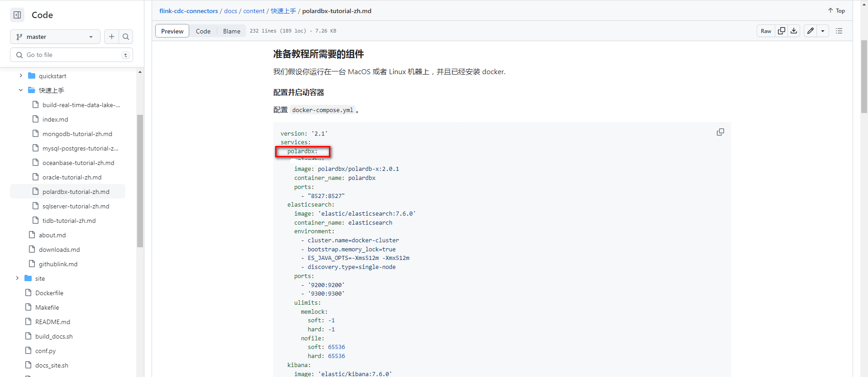Open the file search magnifier button
868x377 pixels.
[x=126, y=37]
